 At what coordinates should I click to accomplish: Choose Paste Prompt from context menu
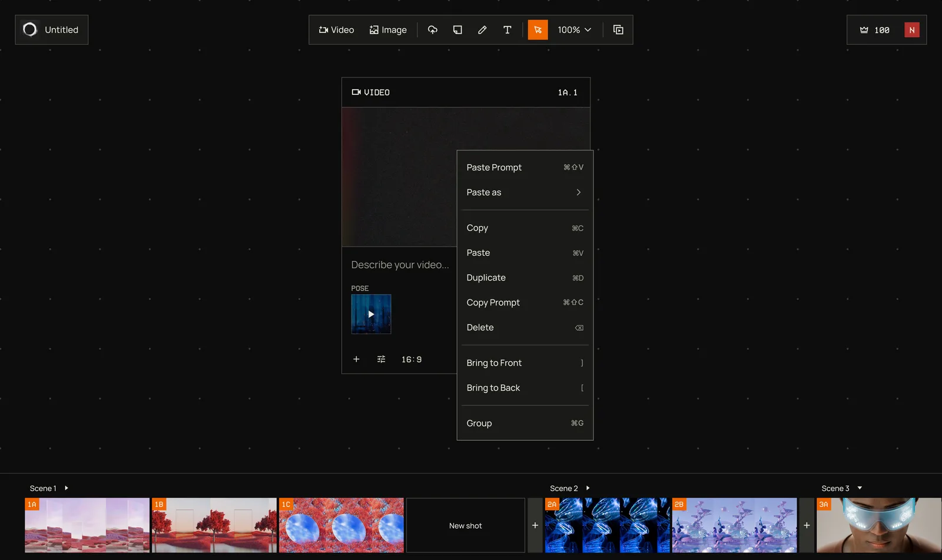(x=525, y=168)
